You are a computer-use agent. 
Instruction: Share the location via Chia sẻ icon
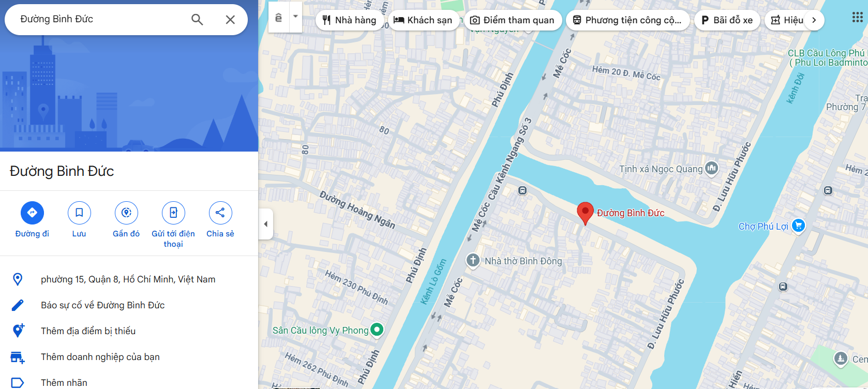tap(220, 213)
